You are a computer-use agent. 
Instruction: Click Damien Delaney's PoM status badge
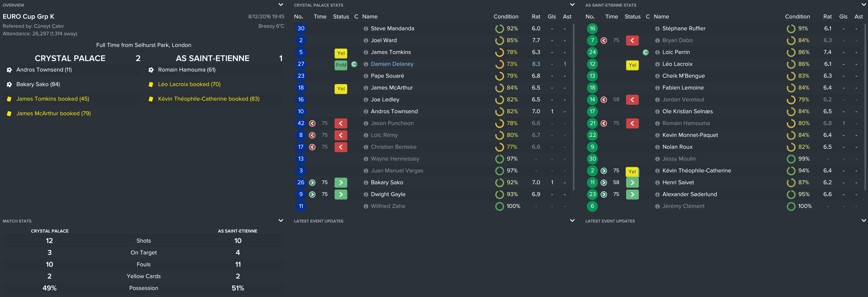pyautogui.click(x=341, y=65)
